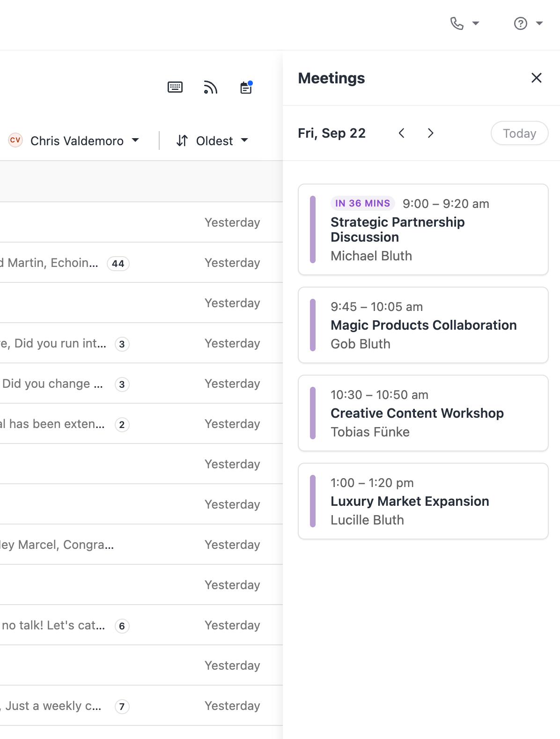The image size is (560, 739).
Task: Jump to Today in Meetings
Action: coord(519,133)
